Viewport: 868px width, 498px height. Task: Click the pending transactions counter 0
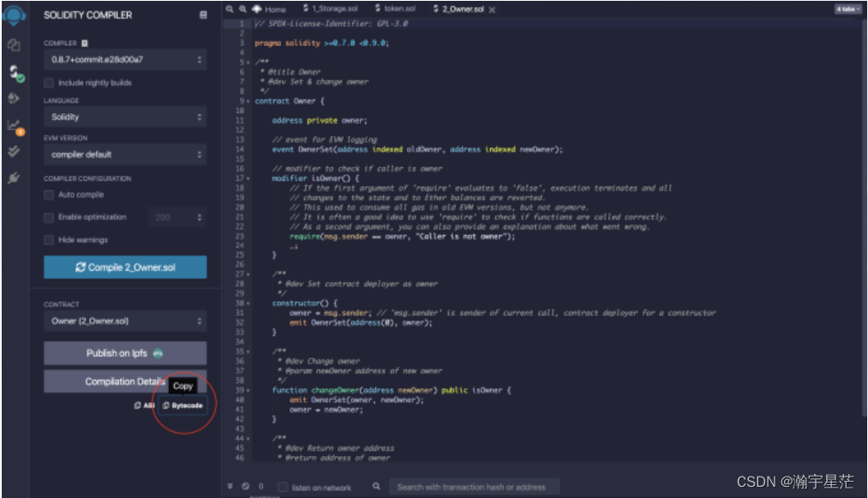pyautogui.click(x=261, y=486)
